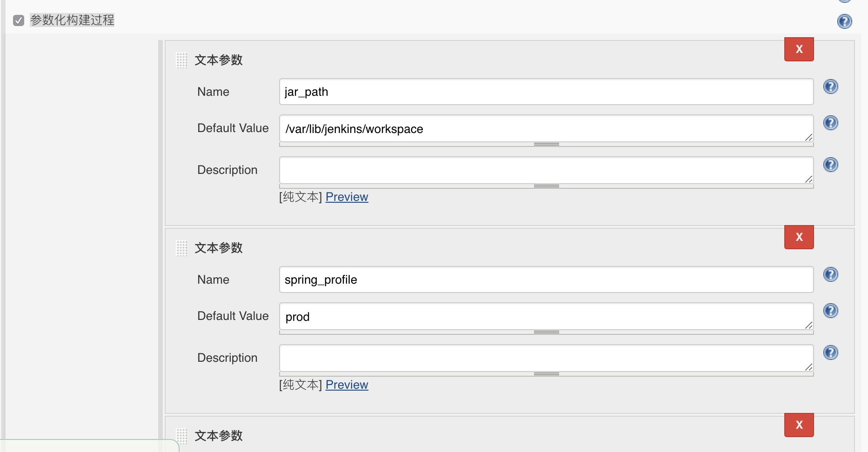Open help for prod Default Value field
Image resolution: width=868 pixels, height=452 pixels.
[830, 311]
